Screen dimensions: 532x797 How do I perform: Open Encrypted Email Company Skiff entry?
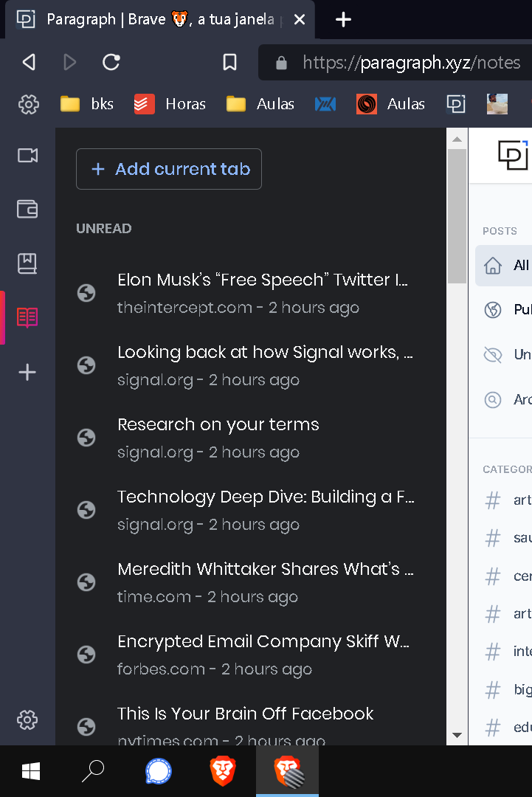pos(250,654)
